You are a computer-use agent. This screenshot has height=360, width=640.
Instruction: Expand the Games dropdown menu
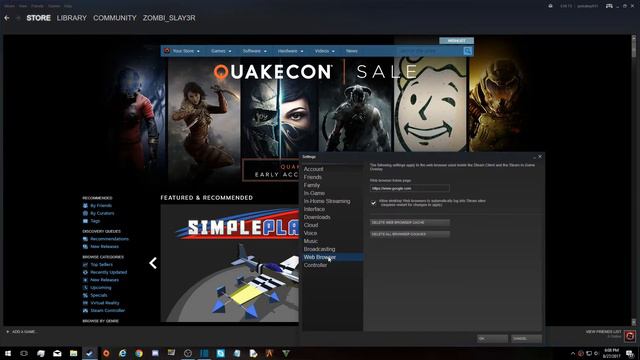[221, 51]
